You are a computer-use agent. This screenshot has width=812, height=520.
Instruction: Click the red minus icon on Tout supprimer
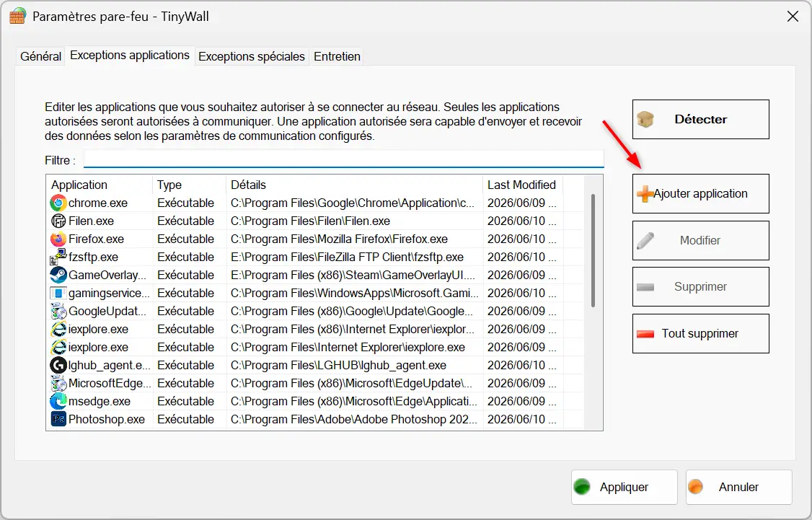645,334
